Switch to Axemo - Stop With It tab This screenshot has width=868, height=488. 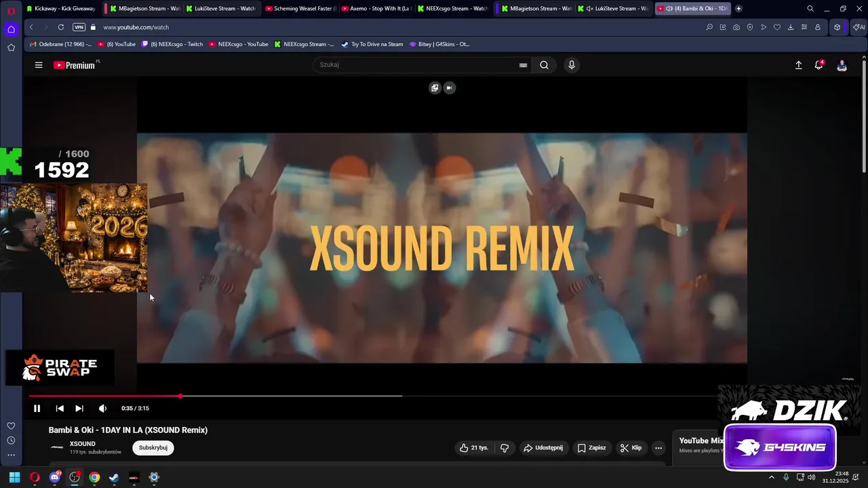[x=377, y=9]
